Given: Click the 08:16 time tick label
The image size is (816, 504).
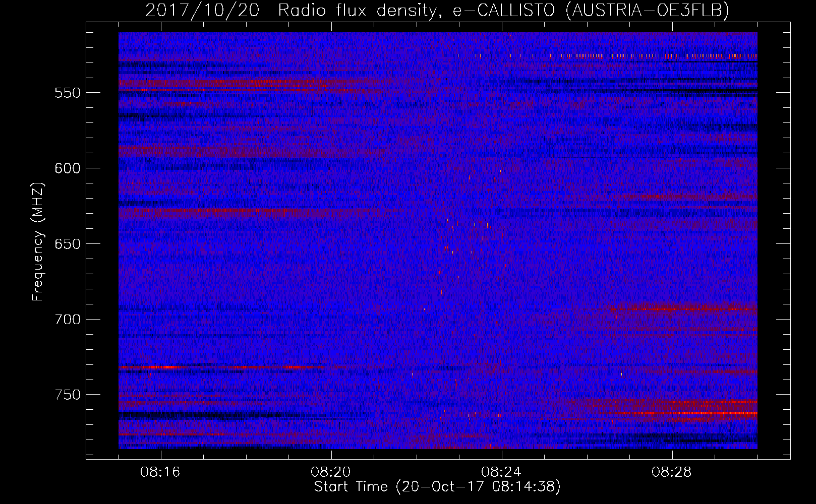Looking at the screenshot, I should pyautogui.click(x=160, y=472).
